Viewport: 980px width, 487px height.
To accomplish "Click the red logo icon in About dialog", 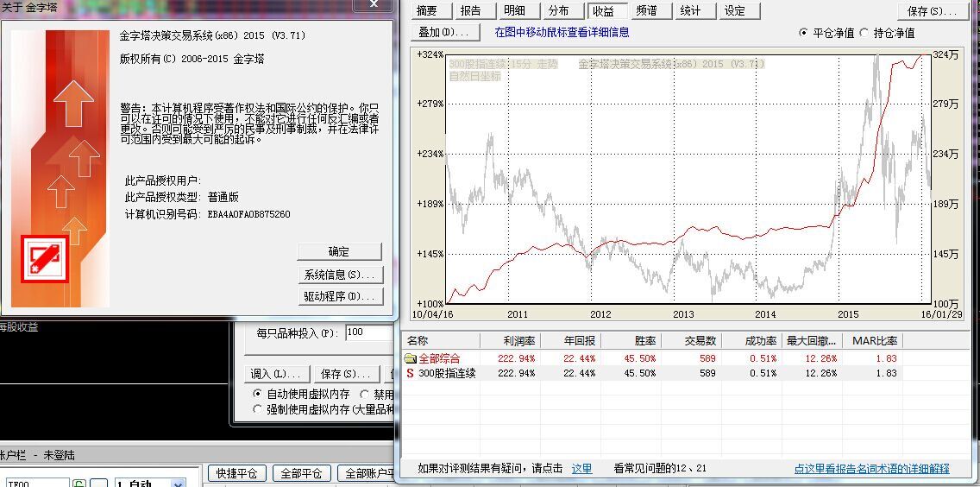I will [x=44, y=259].
